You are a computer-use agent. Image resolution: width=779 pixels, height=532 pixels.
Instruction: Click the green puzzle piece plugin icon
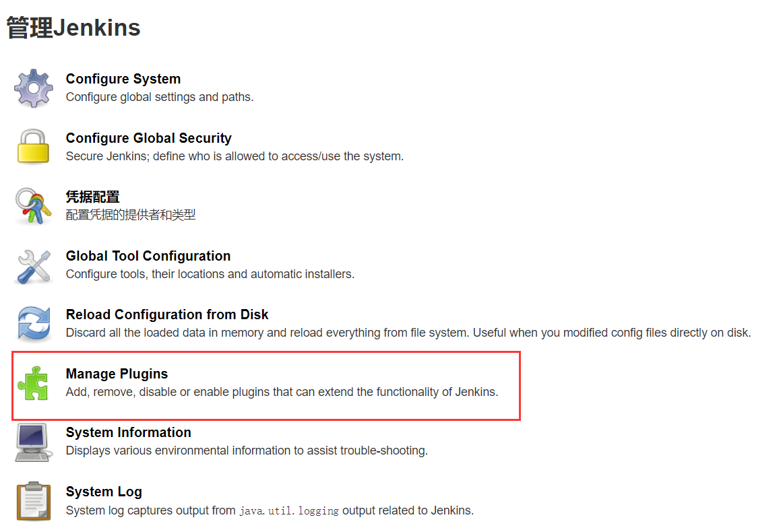click(x=33, y=383)
